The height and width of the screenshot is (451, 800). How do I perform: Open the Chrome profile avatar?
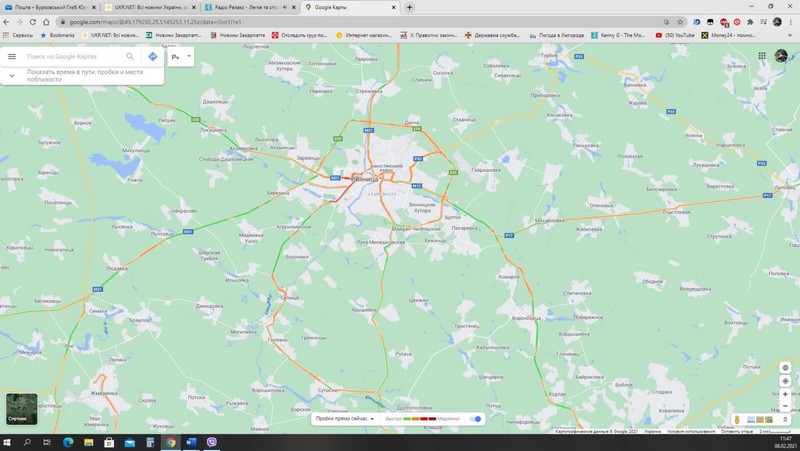tap(777, 22)
